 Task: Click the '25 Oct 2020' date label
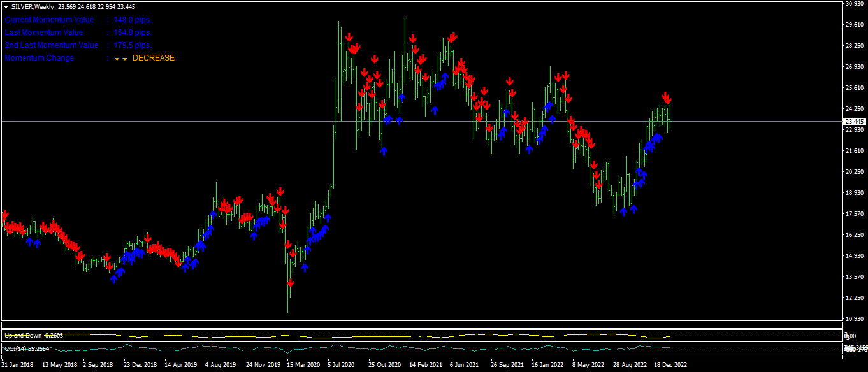385,365
